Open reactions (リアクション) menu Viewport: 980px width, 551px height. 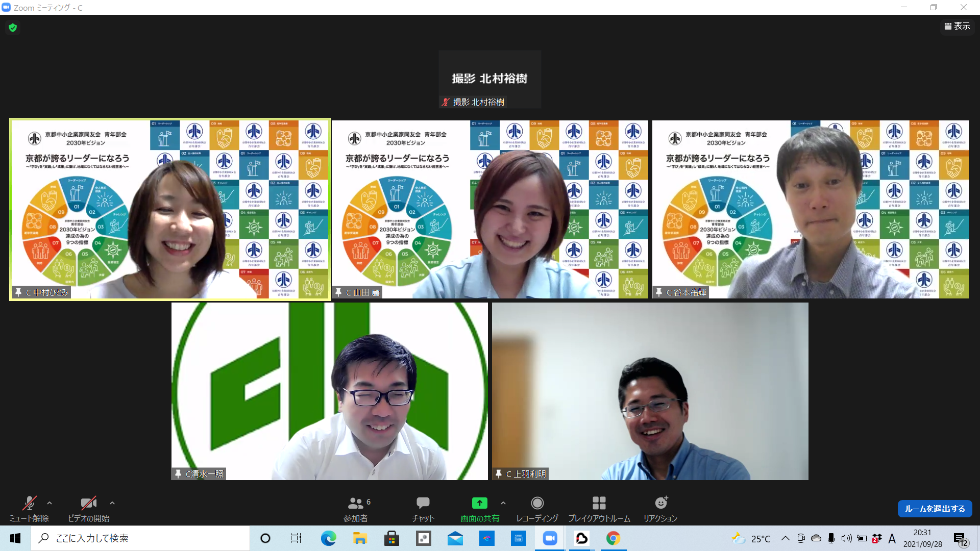tap(660, 509)
